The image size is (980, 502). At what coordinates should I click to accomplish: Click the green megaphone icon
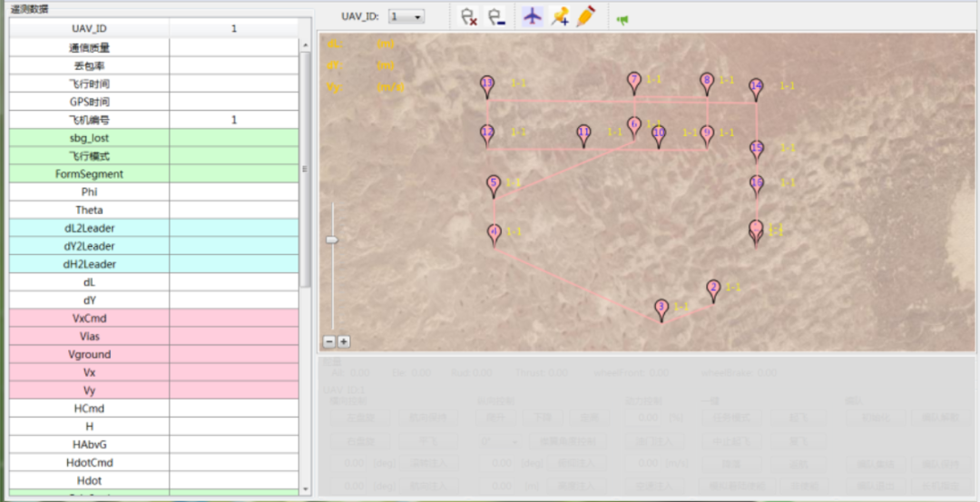click(622, 19)
